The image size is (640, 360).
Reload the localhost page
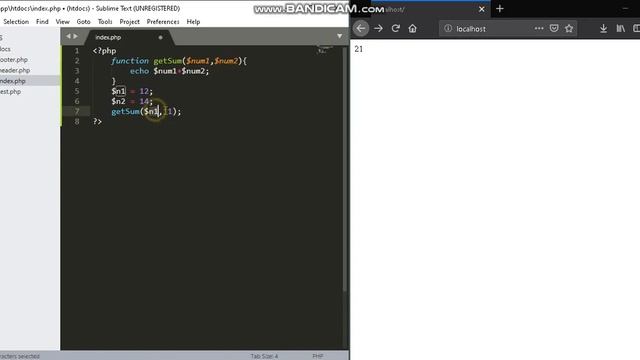tap(396, 28)
